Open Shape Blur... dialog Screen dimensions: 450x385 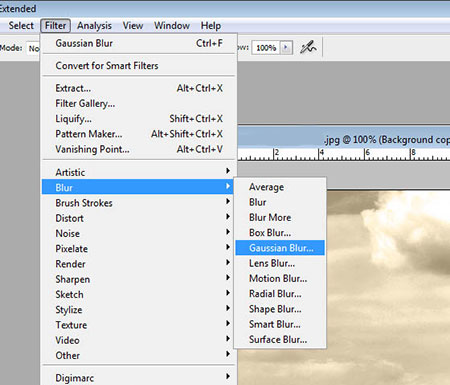280,309
